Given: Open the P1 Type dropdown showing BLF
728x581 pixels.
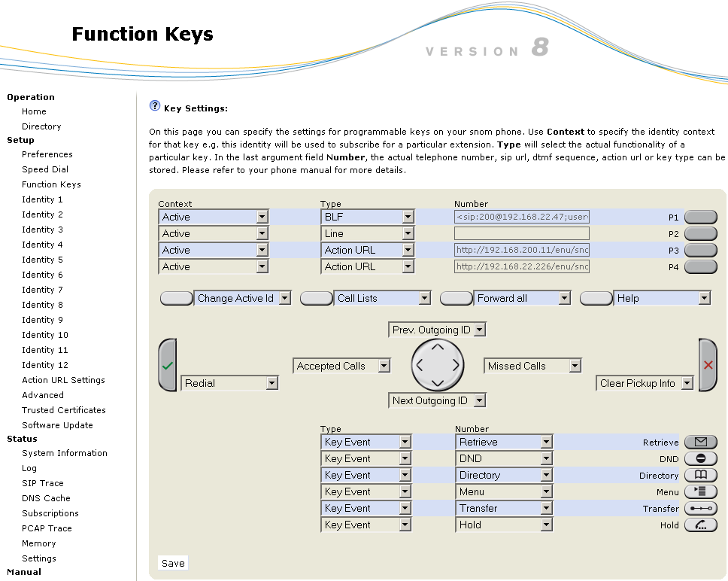Looking at the screenshot, I should [x=367, y=217].
